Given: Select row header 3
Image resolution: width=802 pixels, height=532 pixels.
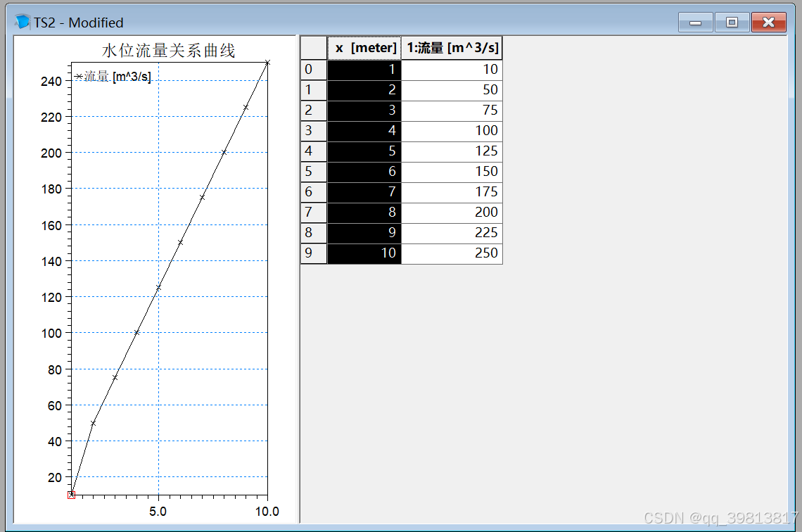Looking at the screenshot, I should tap(314, 131).
